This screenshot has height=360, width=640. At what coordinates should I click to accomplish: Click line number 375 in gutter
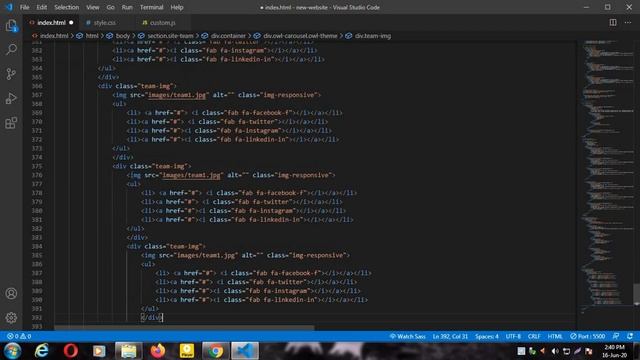coord(37,166)
